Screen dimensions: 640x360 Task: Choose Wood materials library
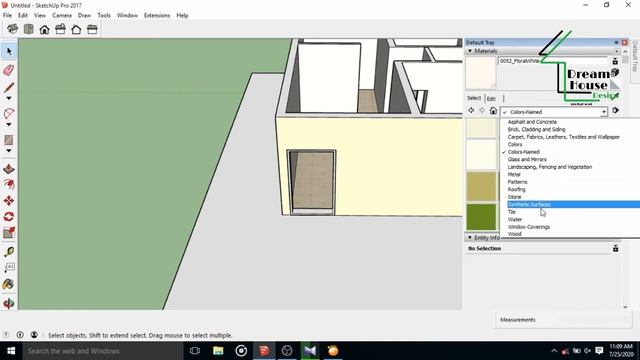(x=514, y=234)
